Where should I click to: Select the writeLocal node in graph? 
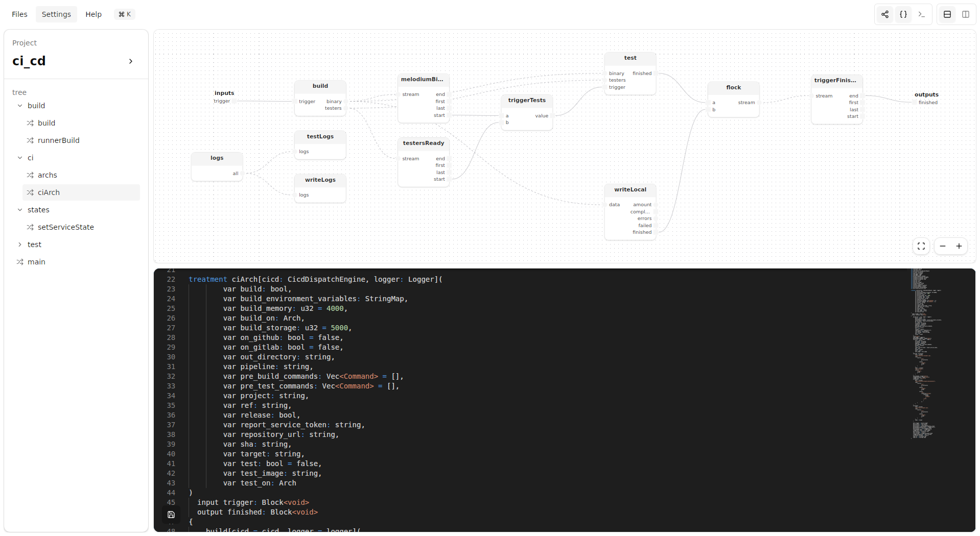(629, 190)
